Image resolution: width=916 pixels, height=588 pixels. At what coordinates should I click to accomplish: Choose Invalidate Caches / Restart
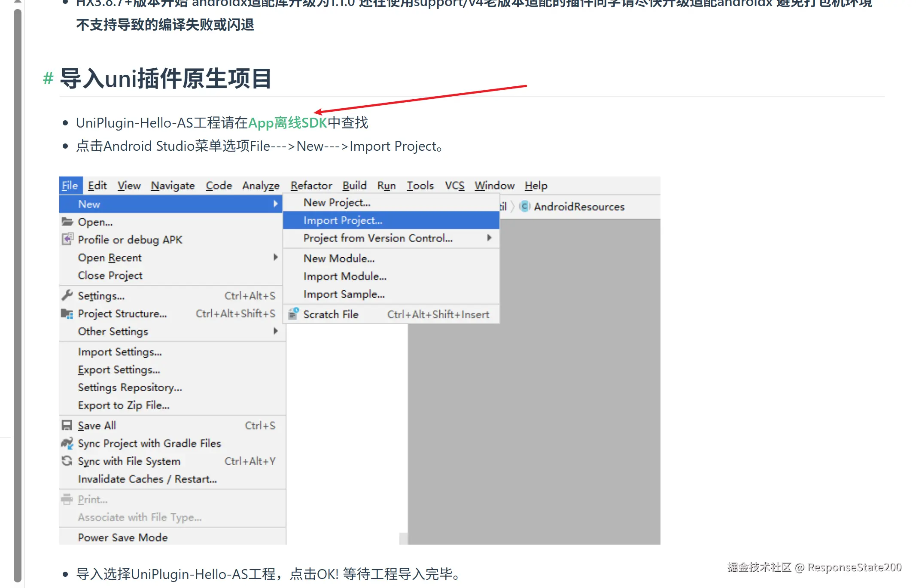coord(147,479)
